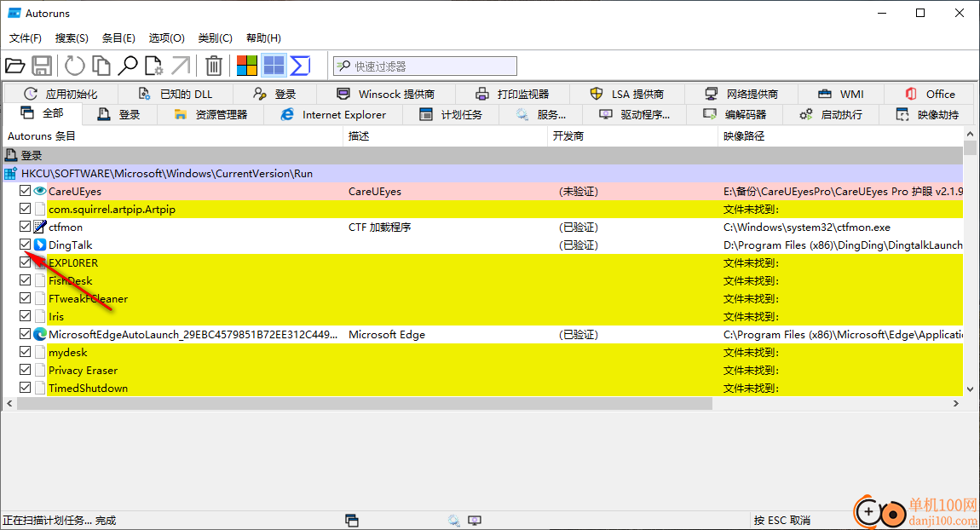Uncheck the EXPLORER entry checkbox
980x530 pixels.
25,262
